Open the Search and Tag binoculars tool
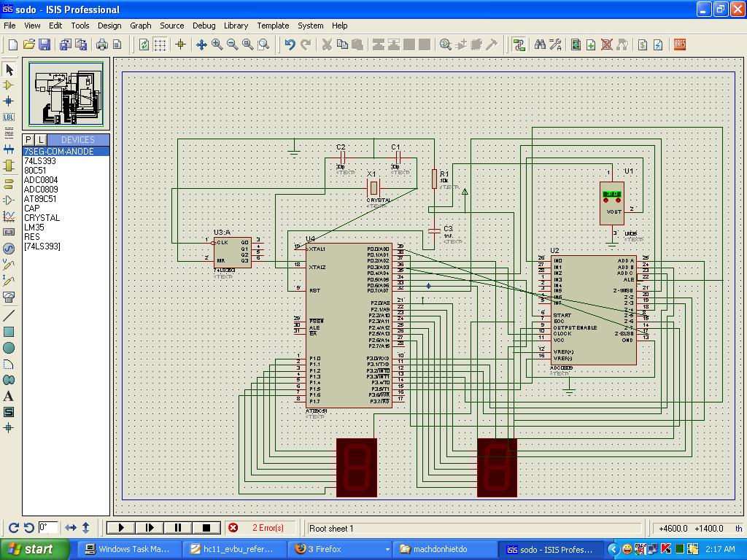 coord(540,44)
